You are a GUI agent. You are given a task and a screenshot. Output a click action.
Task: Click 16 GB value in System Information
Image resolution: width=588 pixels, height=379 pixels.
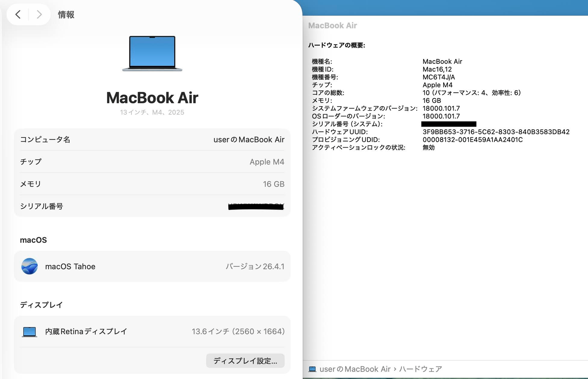432,100
